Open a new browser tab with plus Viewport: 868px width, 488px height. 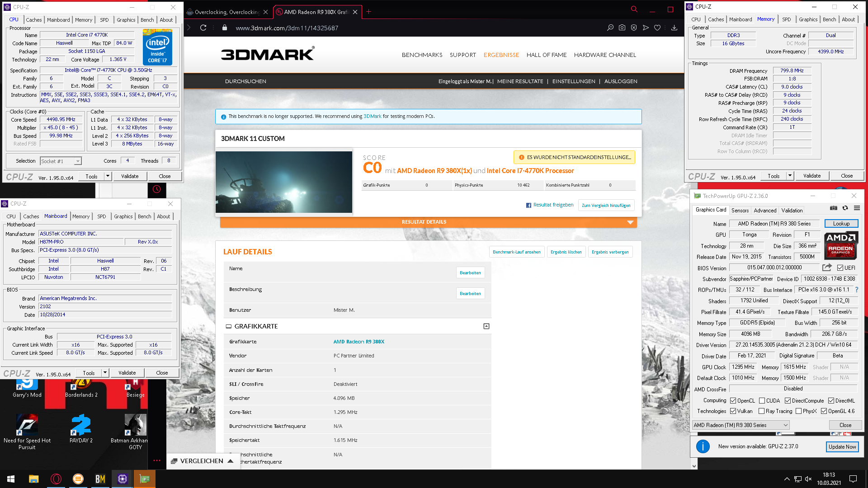pyautogui.click(x=369, y=12)
